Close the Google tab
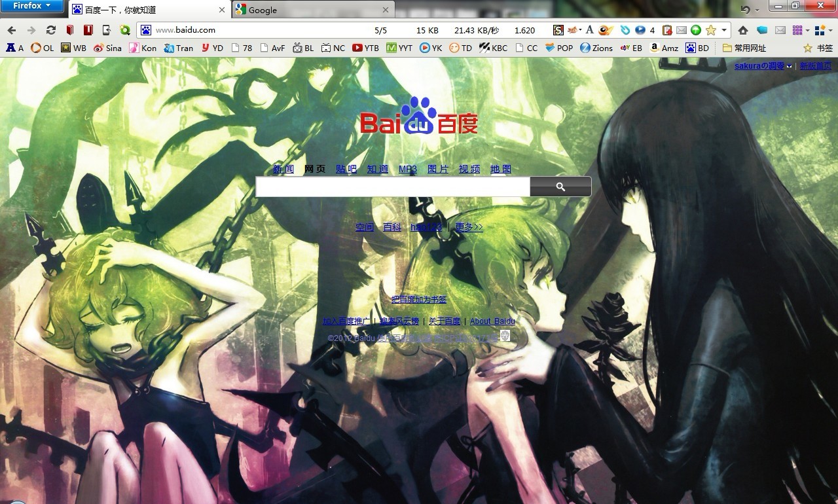Screen dimensions: 838x504 point(386,10)
